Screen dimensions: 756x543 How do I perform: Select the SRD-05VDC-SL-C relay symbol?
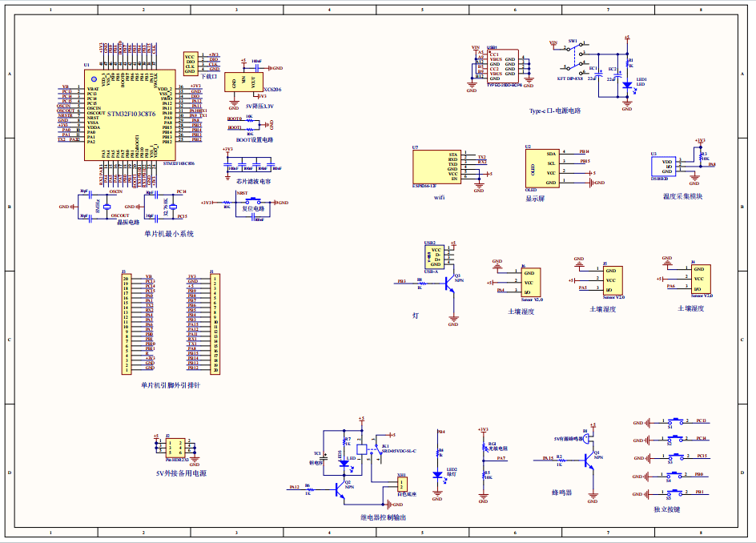click(x=363, y=449)
